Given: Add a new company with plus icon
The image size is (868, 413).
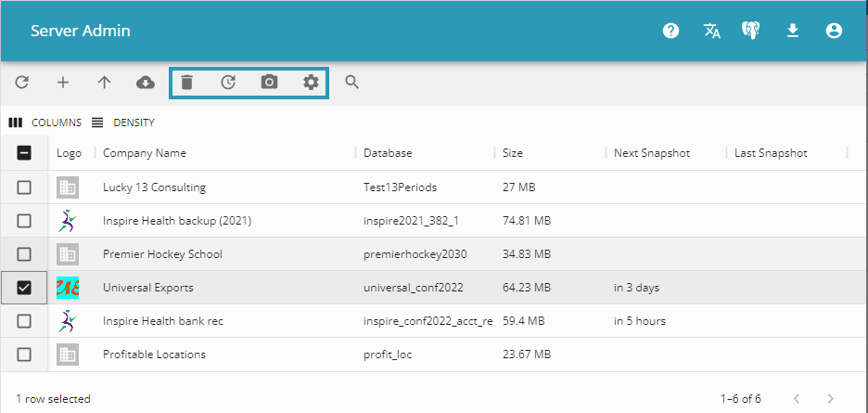Looking at the screenshot, I should coord(63,83).
